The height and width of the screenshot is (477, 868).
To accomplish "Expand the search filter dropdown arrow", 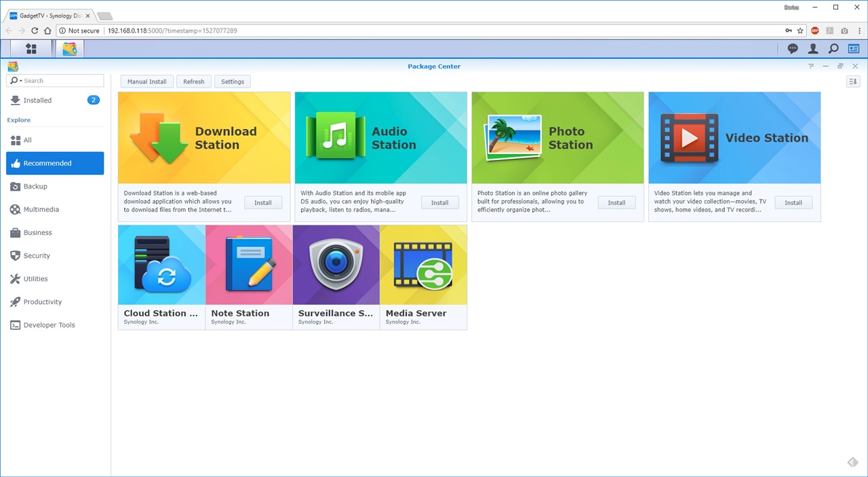I will [21, 81].
